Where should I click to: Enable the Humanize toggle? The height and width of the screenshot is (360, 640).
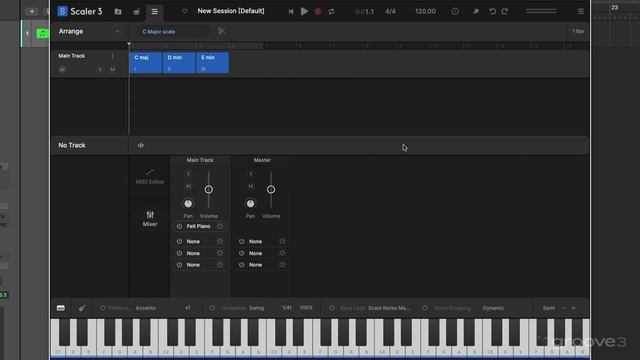212,308
